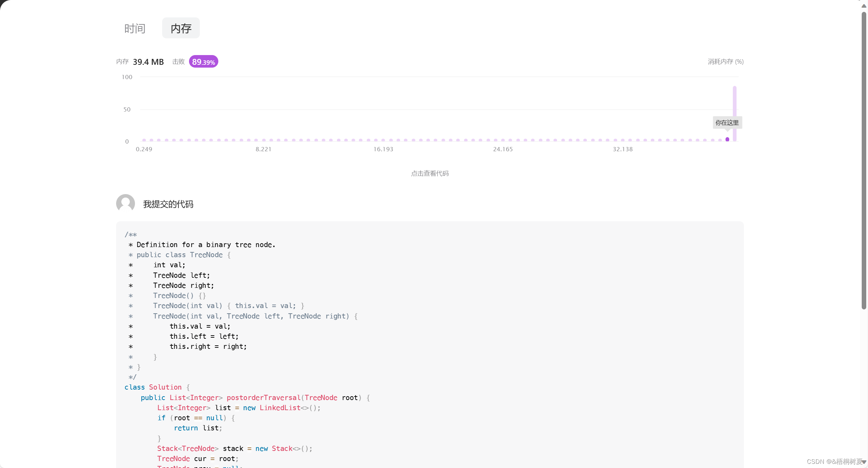Click the 24.165 x-axis label

coord(503,149)
